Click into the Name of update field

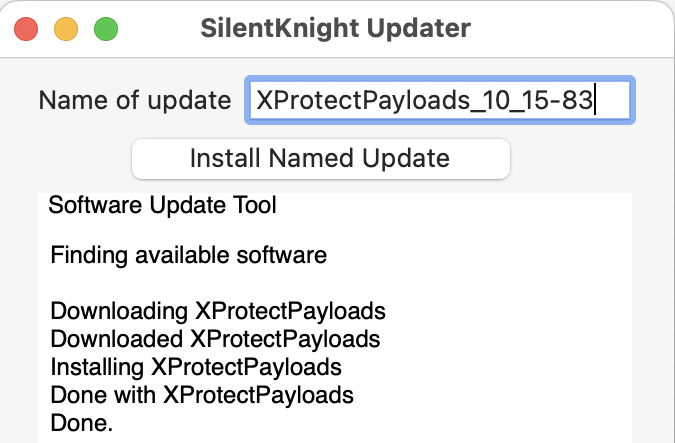(440, 100)
